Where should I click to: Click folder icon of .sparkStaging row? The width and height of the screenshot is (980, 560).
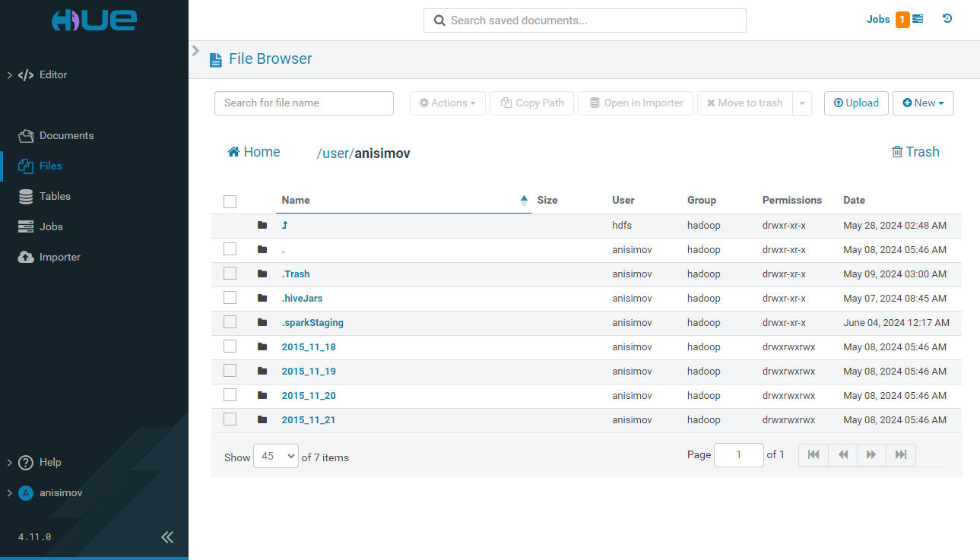[x=262, y=322]
